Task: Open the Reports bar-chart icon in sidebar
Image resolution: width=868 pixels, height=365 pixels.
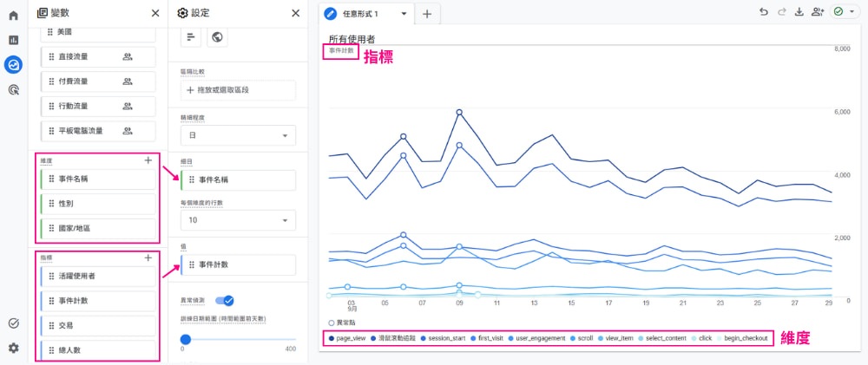Action: tap(13, 40)
